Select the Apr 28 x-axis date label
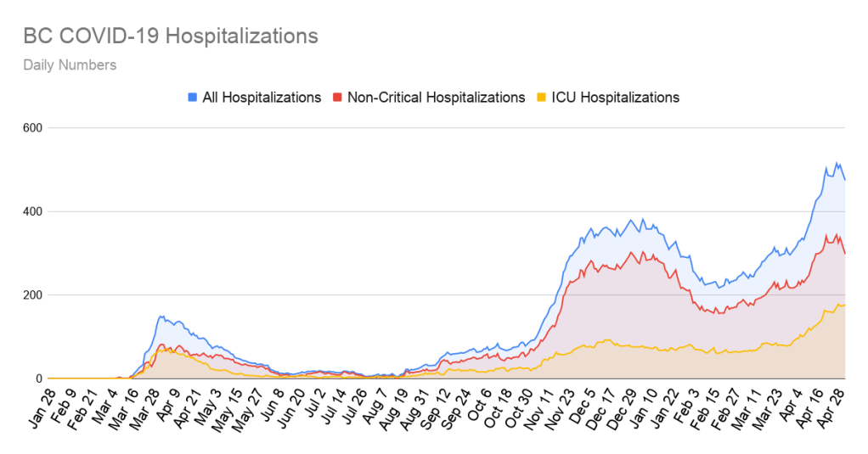Image resolution: width=868 pixels, height=454 pixels. tap(835, 406)
